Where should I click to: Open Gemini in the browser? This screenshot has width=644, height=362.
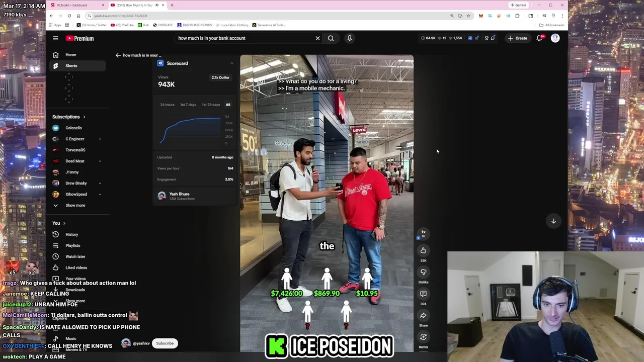(518, 5)
